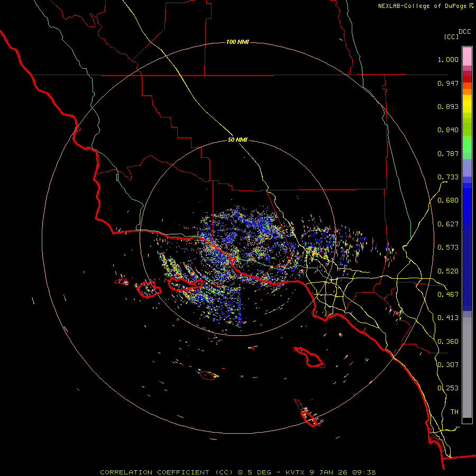Click the 100 NMI range ring label
The image size is (476, 476).
pos(237,42)
